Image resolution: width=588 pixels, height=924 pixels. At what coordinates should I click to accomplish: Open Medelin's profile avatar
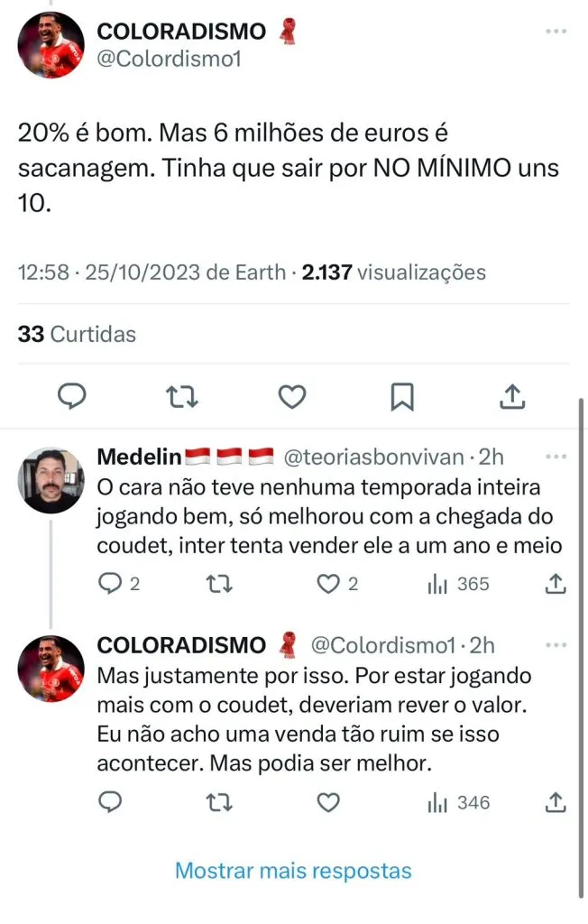(x=51, y=480)
